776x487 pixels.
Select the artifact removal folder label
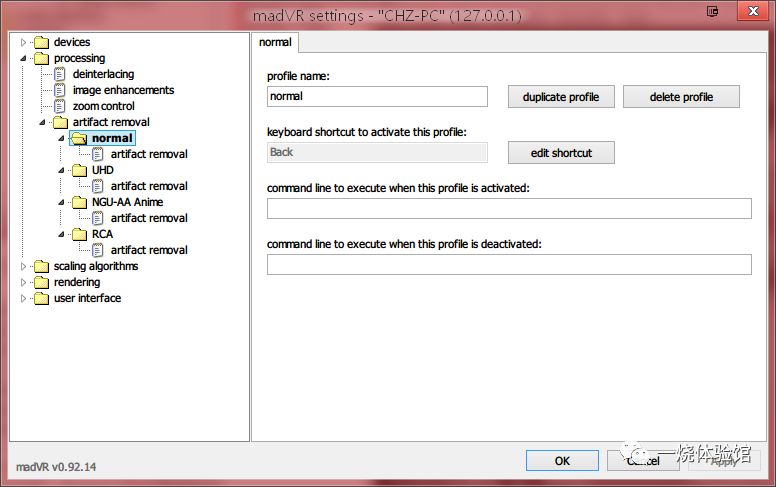pos(111,122)
